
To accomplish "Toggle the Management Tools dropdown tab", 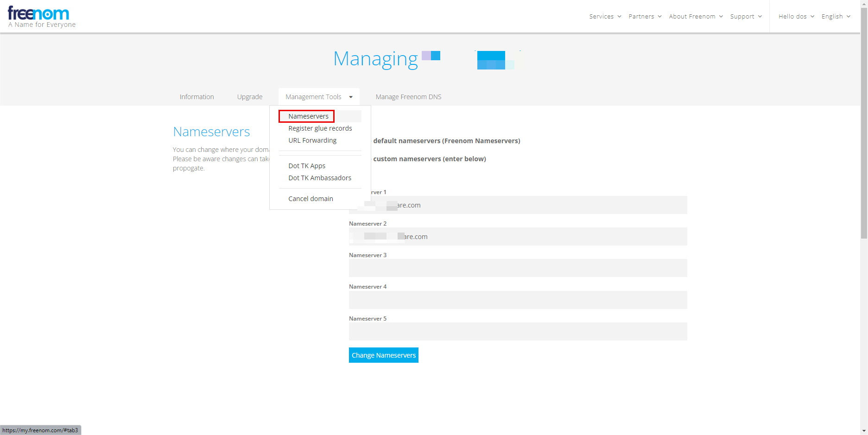I will click(319, 97).
